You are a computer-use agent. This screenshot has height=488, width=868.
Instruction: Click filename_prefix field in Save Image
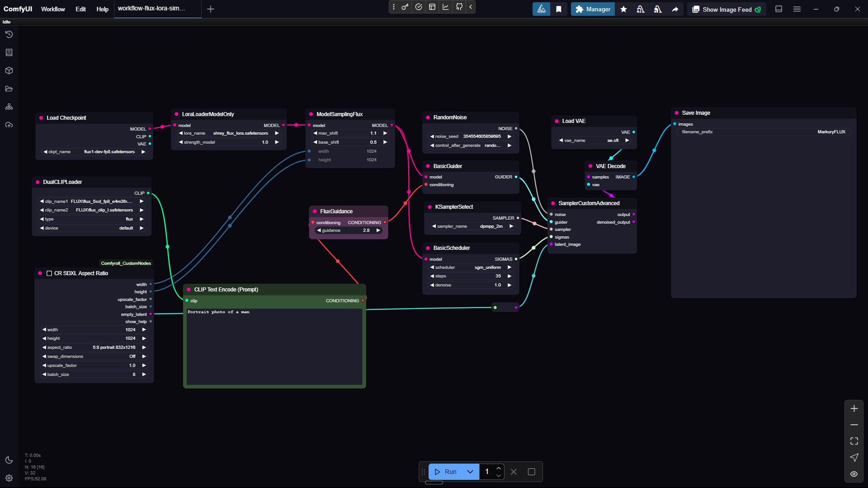coord(764,132)
